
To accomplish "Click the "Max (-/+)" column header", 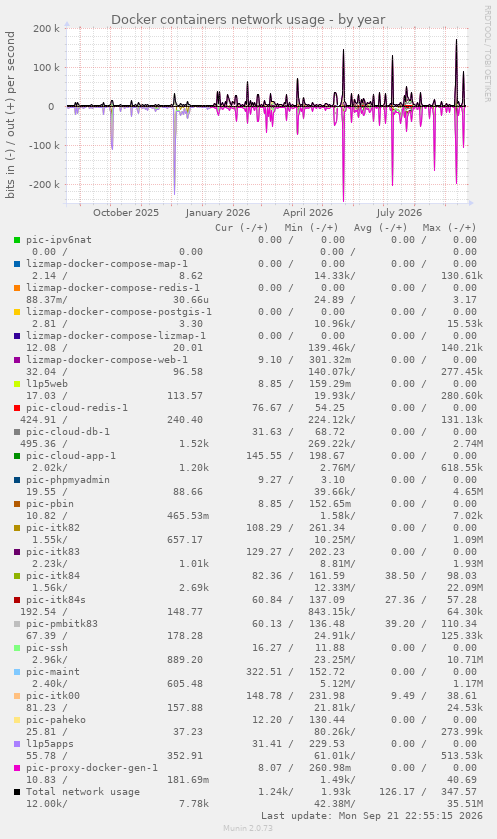I will point(449,227).
